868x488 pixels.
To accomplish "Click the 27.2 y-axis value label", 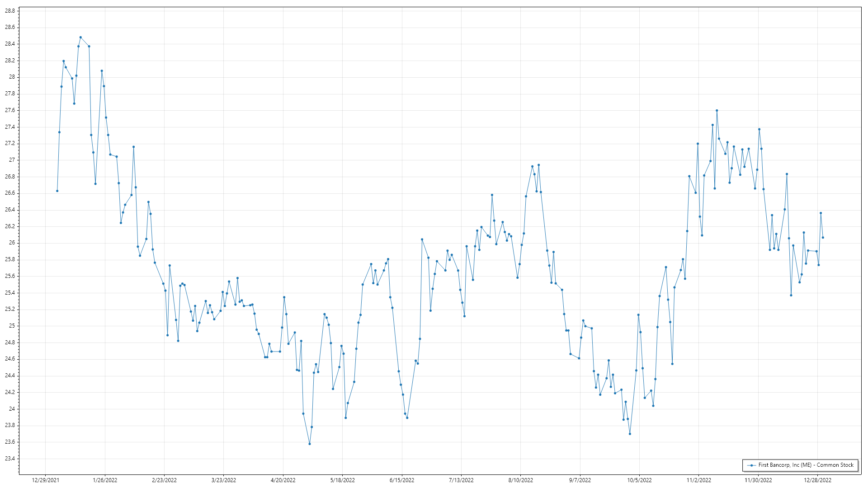I will point(10,144).
